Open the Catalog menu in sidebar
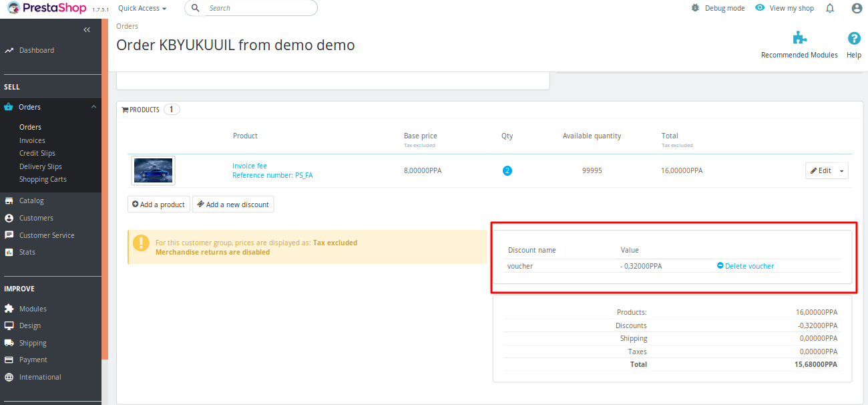 click(31, 200)
